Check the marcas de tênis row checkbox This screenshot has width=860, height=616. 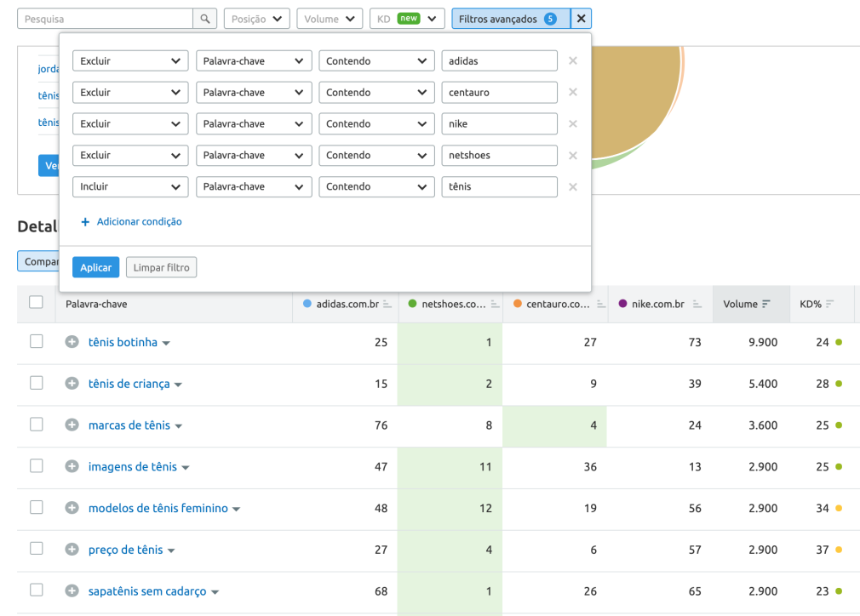(x=37, y=425)
